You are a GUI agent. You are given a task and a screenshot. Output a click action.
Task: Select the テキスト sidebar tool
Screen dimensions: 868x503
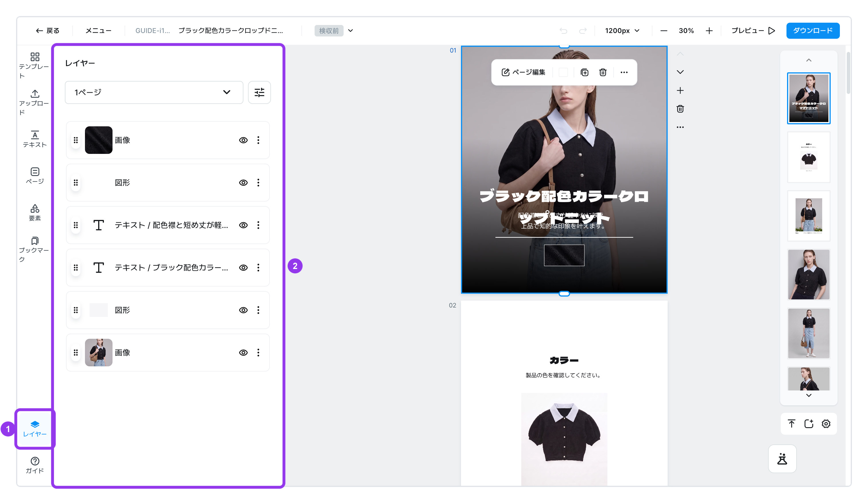click(34, 139)
